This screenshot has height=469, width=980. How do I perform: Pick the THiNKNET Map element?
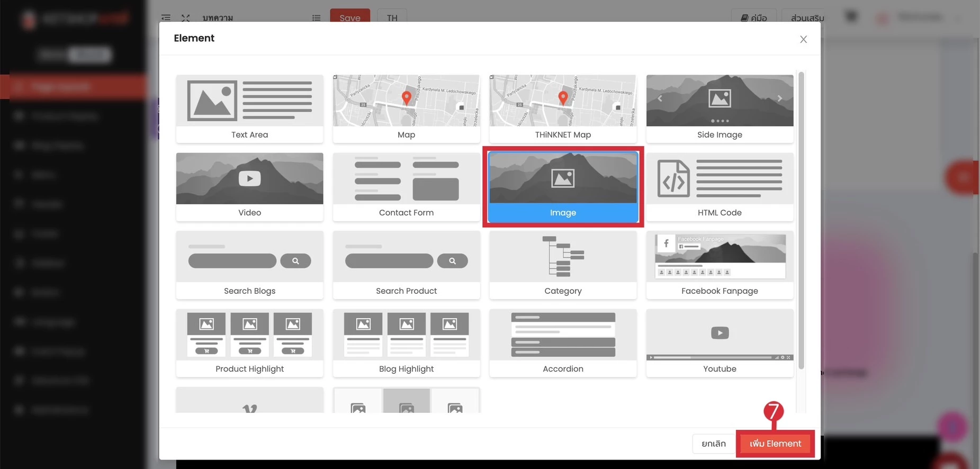563,109
